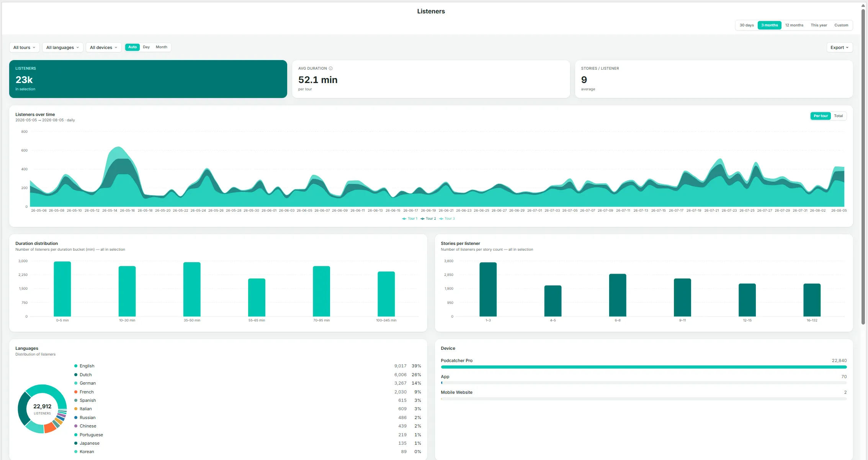Click the languages donut chart center

(42, 409)
